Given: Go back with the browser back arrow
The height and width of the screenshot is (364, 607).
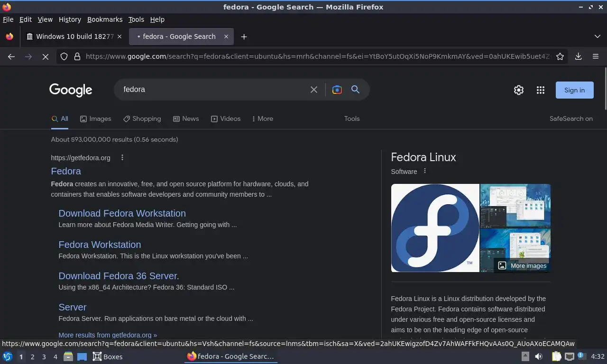Looking at the screenshot, I should pyautogui.click(x=11, y=56).
